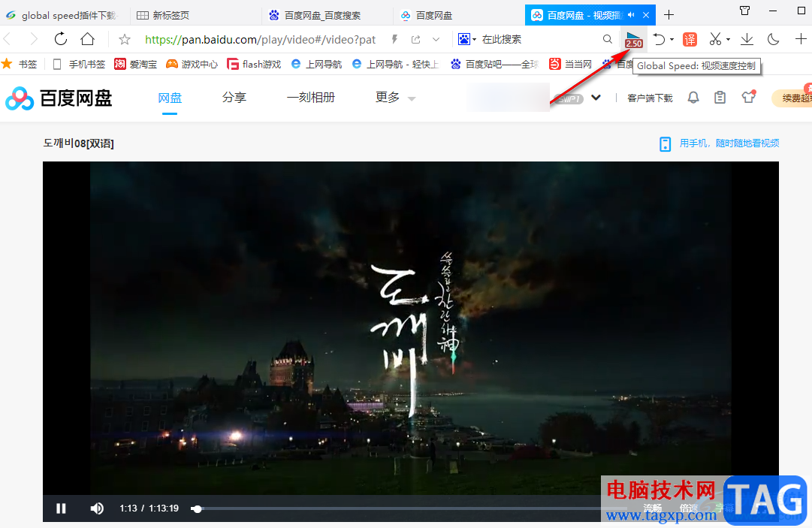Open the 书签 bookmarks folder
The image size is (812, 528).
[x=20, y=64]
